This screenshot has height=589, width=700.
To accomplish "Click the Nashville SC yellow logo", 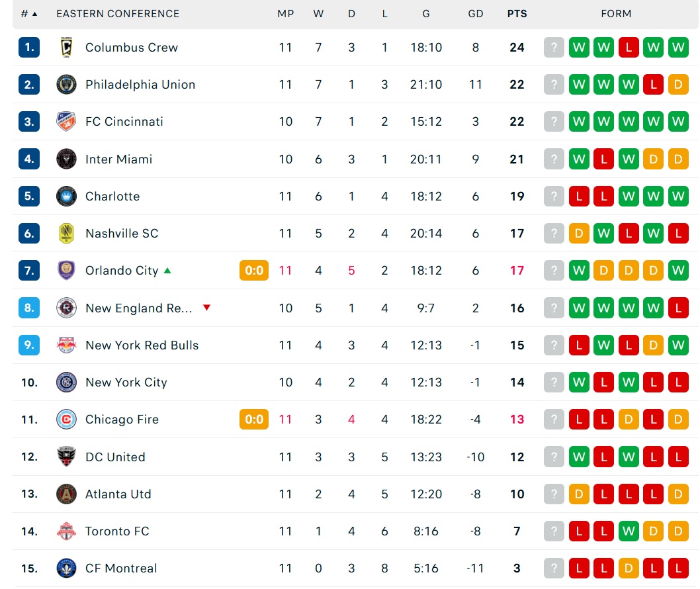I will point(67,233).
